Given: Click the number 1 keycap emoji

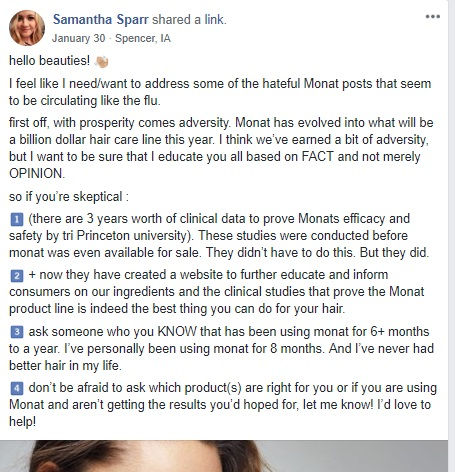Looking at the screenshot, I should click(x=17, y=219).
